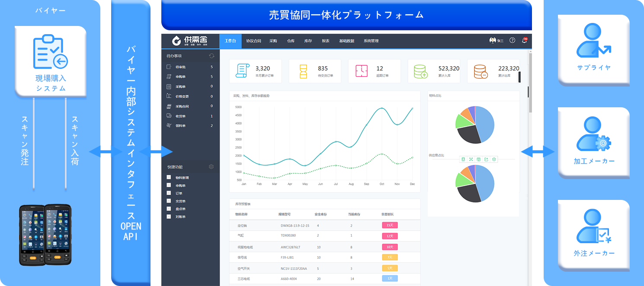Click spec cell NC1V-1111F20AA
The width and height of the screenshot is (644, 286).
[x=294, y=268]
